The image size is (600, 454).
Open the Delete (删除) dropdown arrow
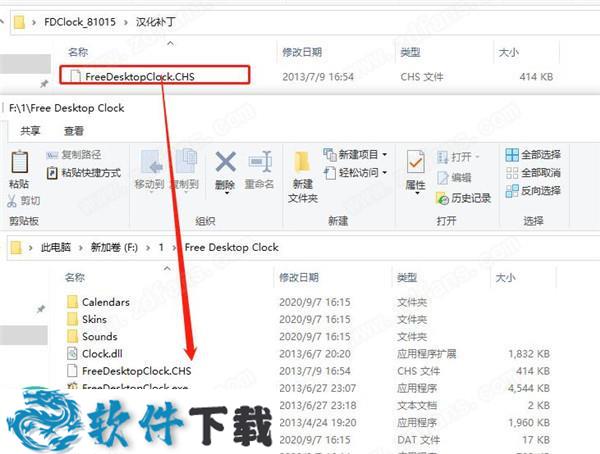pyautogui.click(x=227, y=193)
